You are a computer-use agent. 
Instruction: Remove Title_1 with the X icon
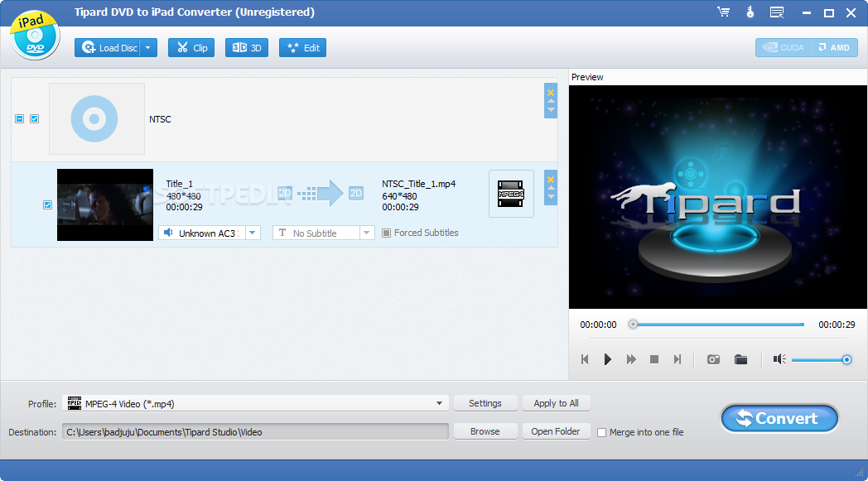tap(551, 180)
